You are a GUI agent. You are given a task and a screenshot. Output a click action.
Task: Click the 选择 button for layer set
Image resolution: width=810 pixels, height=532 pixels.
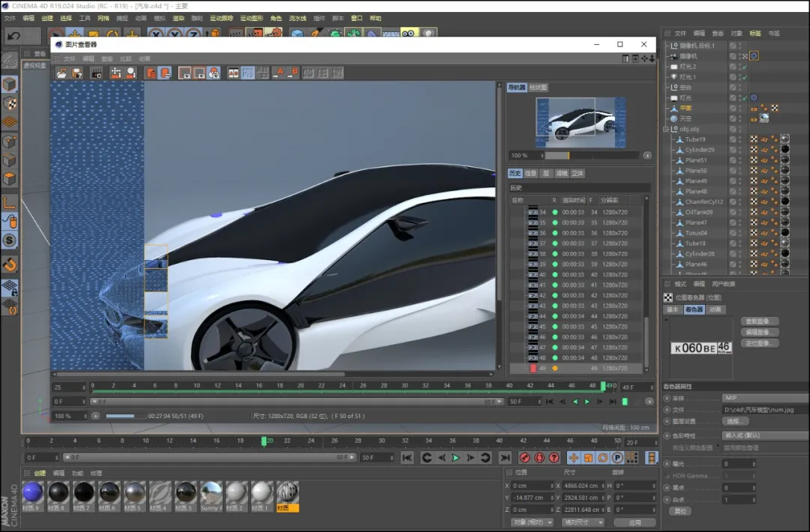735,422
